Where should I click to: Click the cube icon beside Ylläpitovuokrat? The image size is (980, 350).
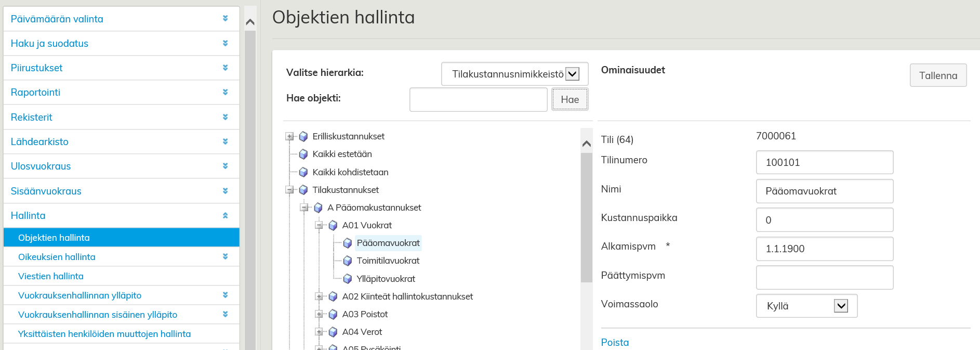coord(348,279)
